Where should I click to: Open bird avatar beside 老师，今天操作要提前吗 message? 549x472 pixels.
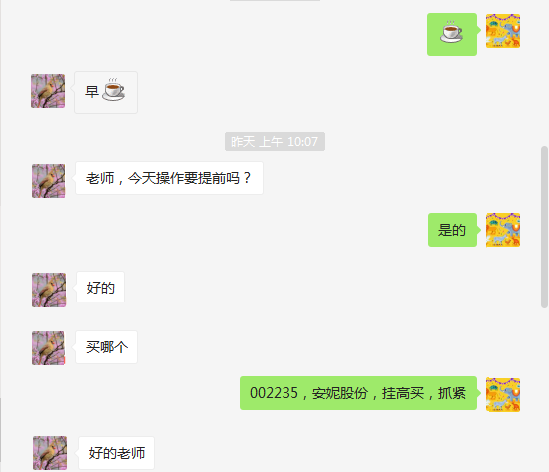[x=49, y=181]
